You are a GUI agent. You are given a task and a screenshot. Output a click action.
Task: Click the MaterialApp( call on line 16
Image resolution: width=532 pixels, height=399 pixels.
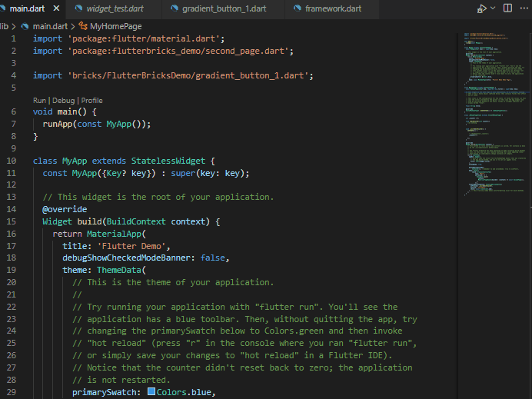pyautogui.click(x=116, y=234)
